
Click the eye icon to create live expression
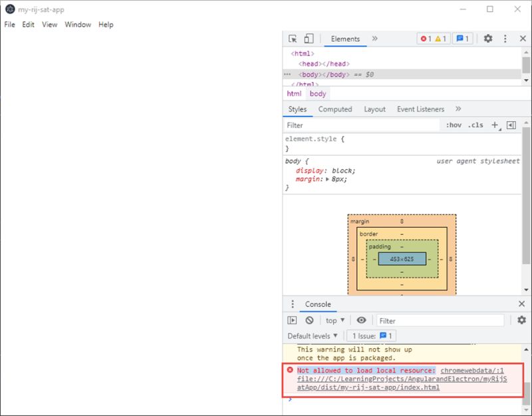pyautogui.click(x=361, y=319)
